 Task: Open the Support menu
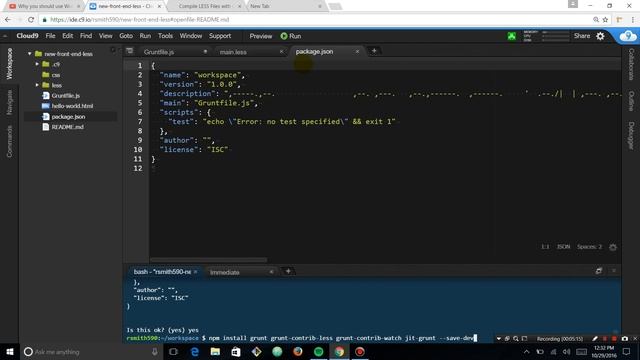220,36
